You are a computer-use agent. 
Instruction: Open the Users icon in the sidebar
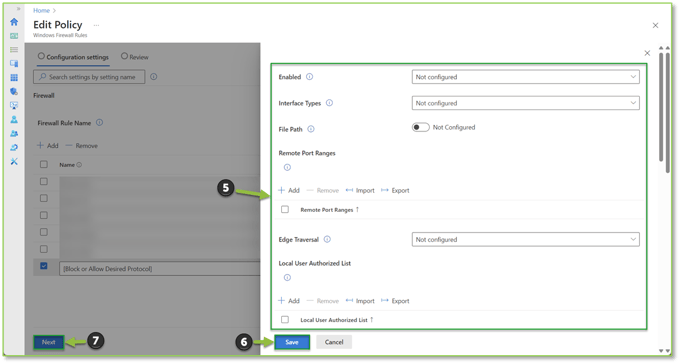[14, 119]
